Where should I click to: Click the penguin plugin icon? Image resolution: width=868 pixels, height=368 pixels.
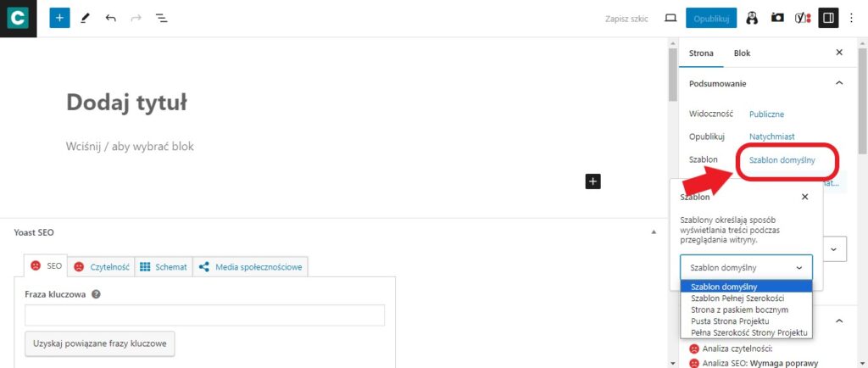pyautogui.click(x=751, y=19)
